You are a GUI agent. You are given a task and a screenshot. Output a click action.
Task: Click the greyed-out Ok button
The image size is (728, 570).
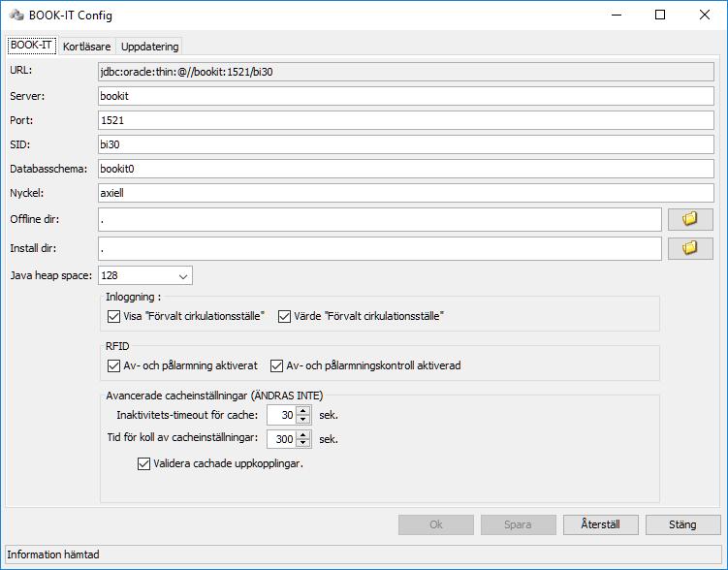point(436,525)
